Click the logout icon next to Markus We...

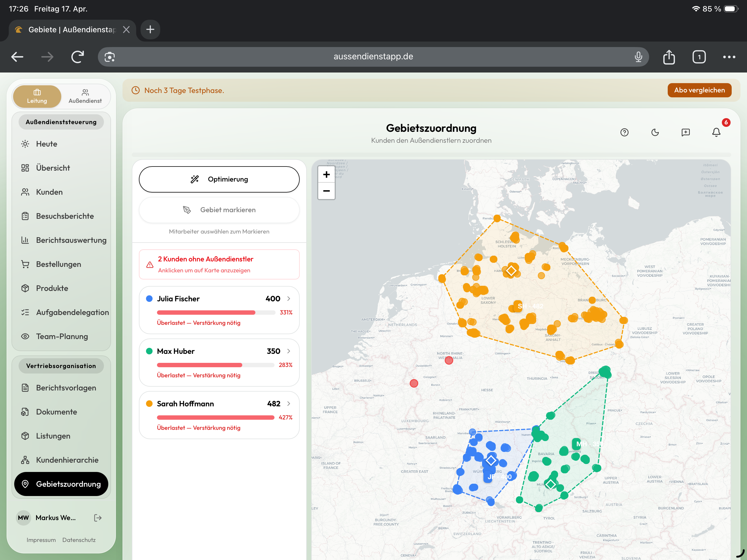point(98,518)
